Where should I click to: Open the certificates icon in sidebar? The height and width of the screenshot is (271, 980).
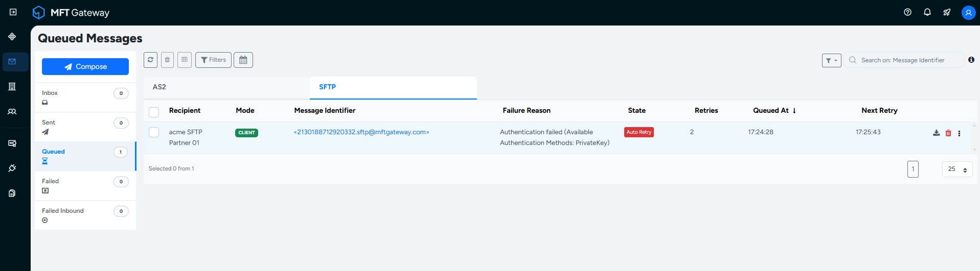pyautogui.click(x=12, y=143)
